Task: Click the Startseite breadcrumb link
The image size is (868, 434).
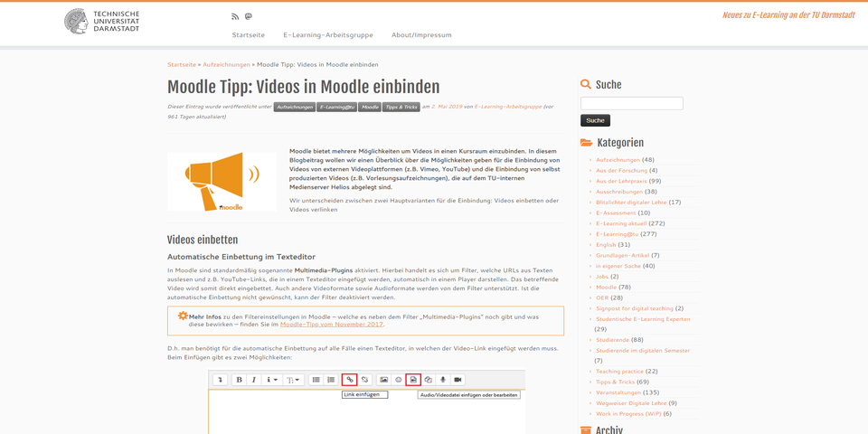Action: coord(182,65)
